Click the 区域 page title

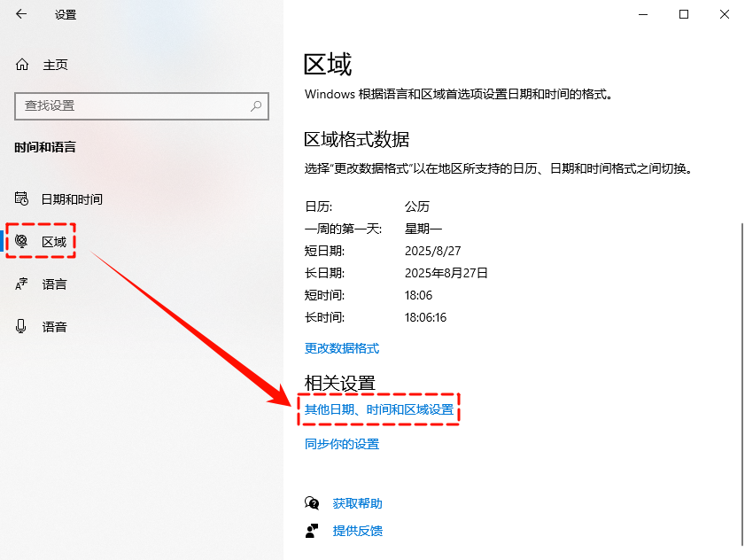point(328,65)
